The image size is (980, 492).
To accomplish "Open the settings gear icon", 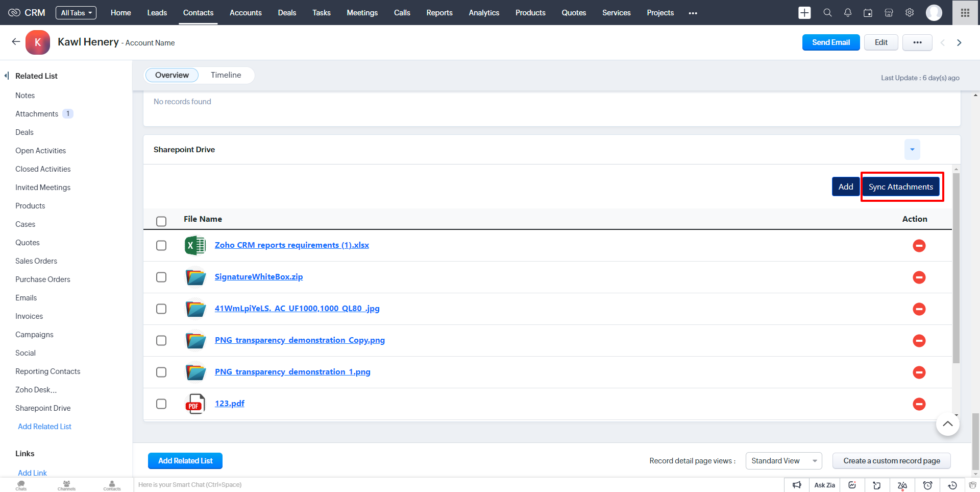I will (910, 13).
